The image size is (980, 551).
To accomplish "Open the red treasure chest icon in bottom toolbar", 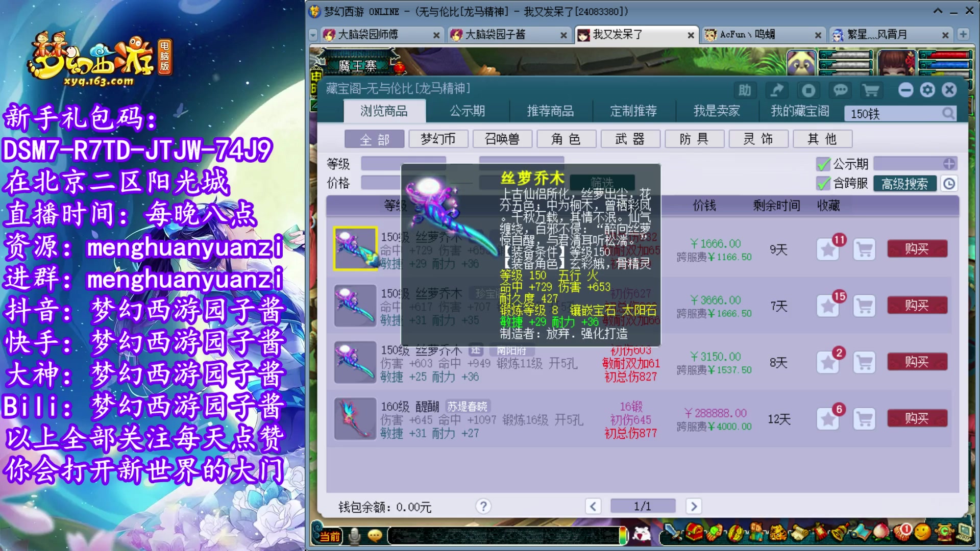I will [x=694, y=533].
